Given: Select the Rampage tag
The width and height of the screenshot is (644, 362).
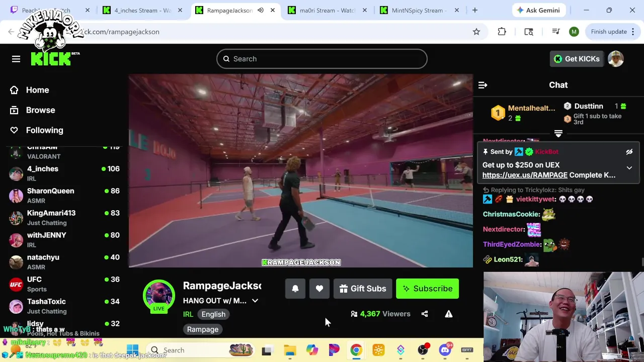Looking at the screenshot, I should [203, 329].
